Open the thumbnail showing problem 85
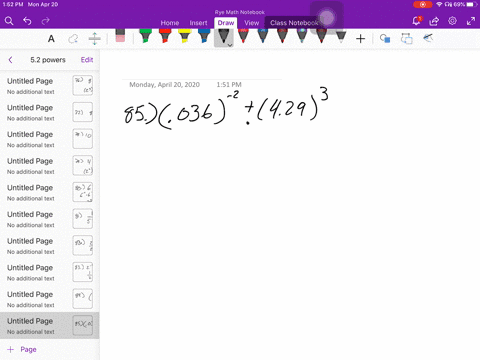480x360 pixels. 83,325
